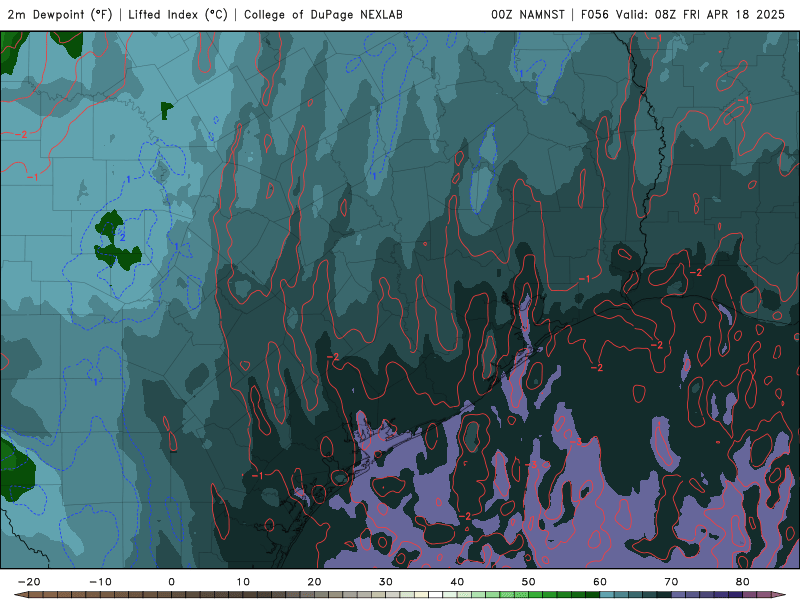Screen dimensions: 800x600
Task: Click the "00Z NAMNST" model run label
Action: tap(528, 15)
